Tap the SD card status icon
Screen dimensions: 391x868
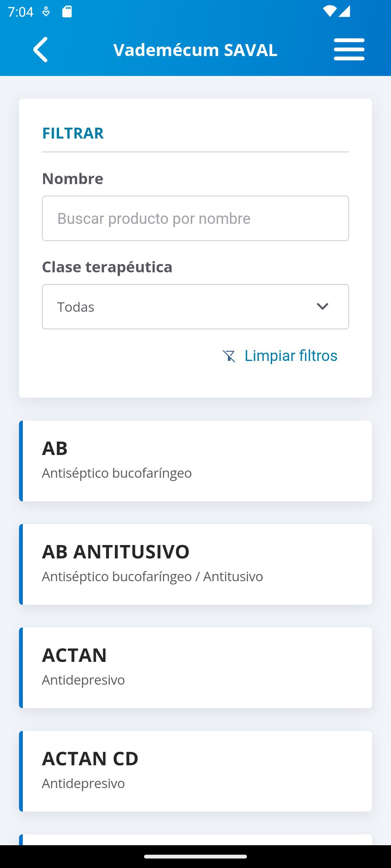tap(67, 12)
